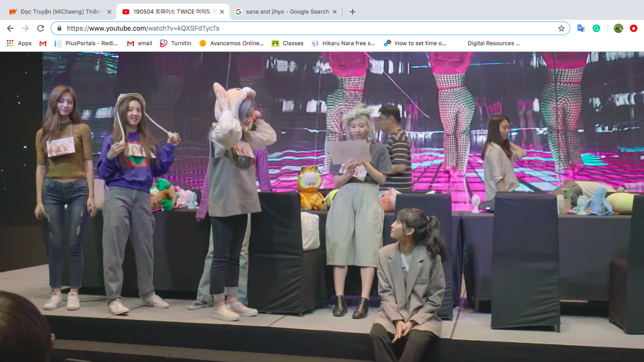The image size is (644, 362).
Task: Open a new tab with plus button
Action: point(353,12)
